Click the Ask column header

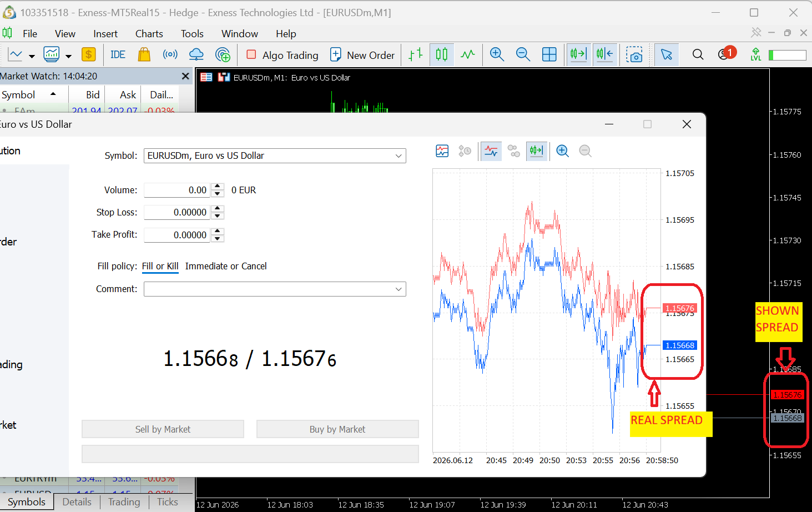tap(123, 95)
